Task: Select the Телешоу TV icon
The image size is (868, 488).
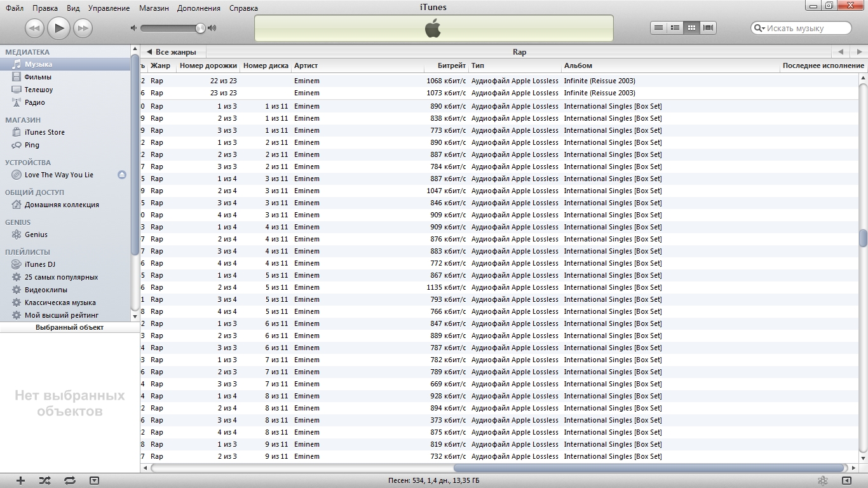Action: pyautogui.click(x=17, y=90)
